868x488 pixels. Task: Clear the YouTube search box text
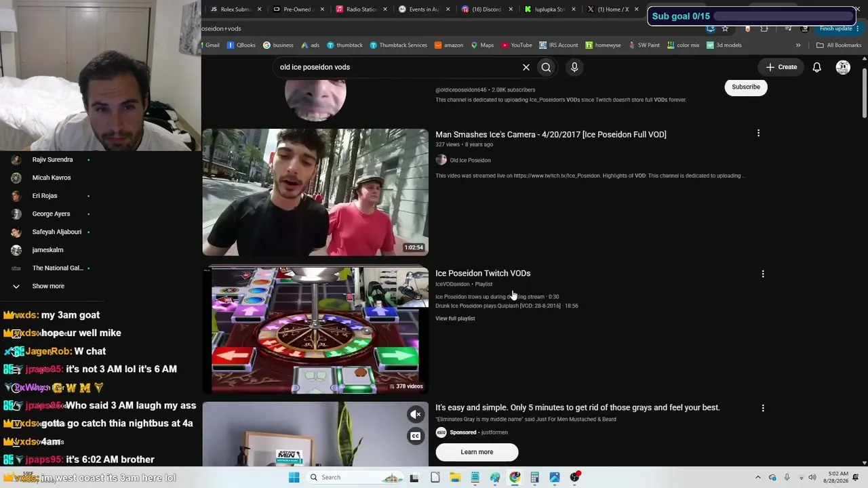click(526, 67)
